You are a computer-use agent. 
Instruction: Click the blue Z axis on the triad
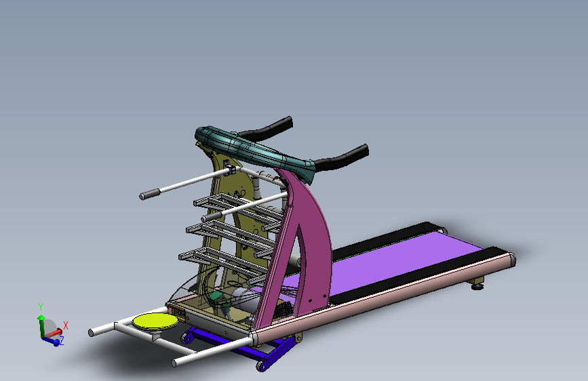tap(51, 340)
